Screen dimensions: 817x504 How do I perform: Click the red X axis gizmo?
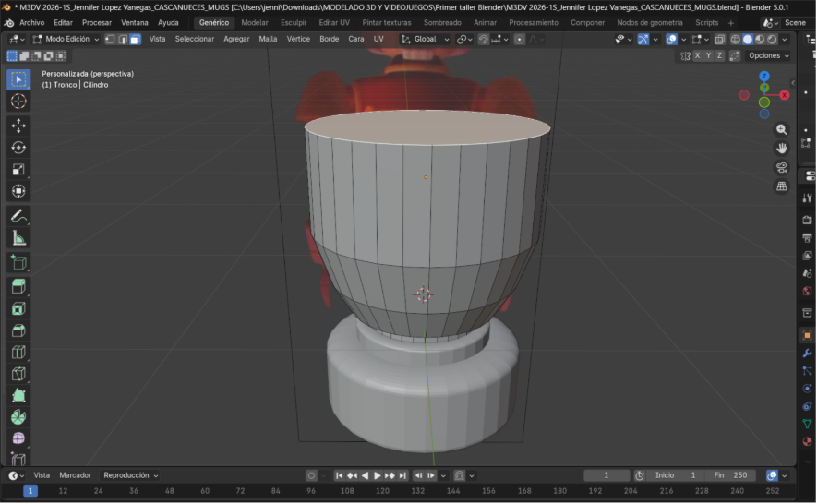(785, 95)
